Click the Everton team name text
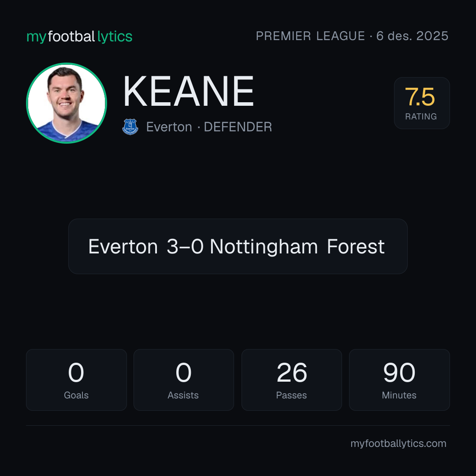 (x=169, y=127)
